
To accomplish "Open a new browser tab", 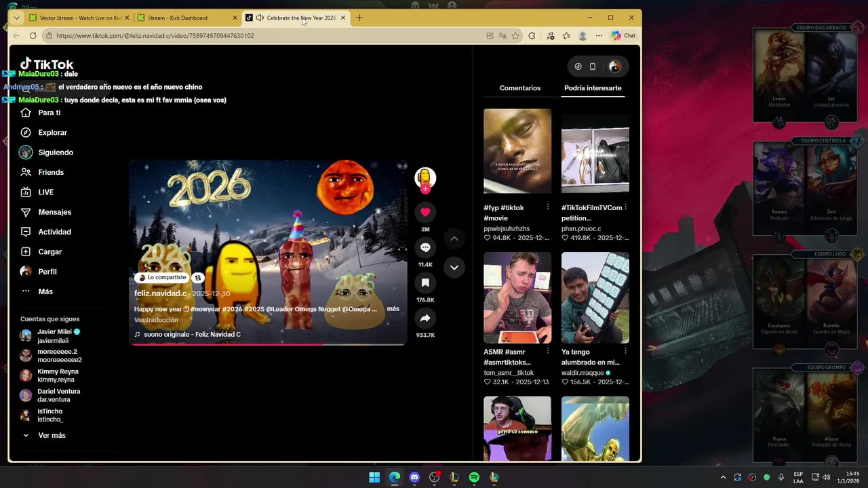I will 359,18.
